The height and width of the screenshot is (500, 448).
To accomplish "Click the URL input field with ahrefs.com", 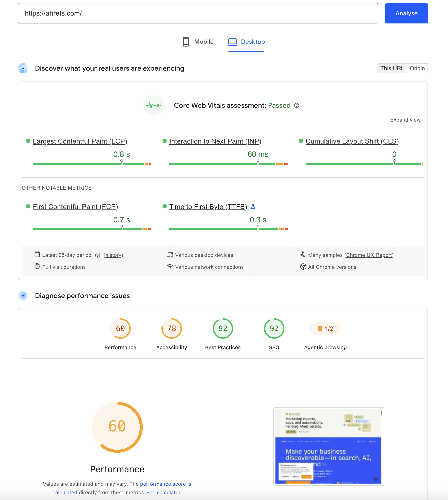I will 198,13.
